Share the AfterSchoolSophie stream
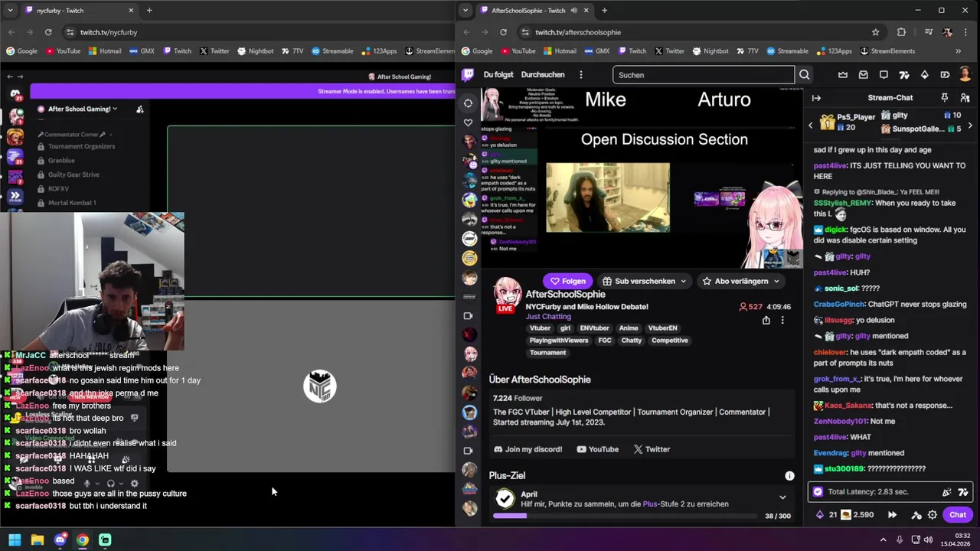 point(766,321)
